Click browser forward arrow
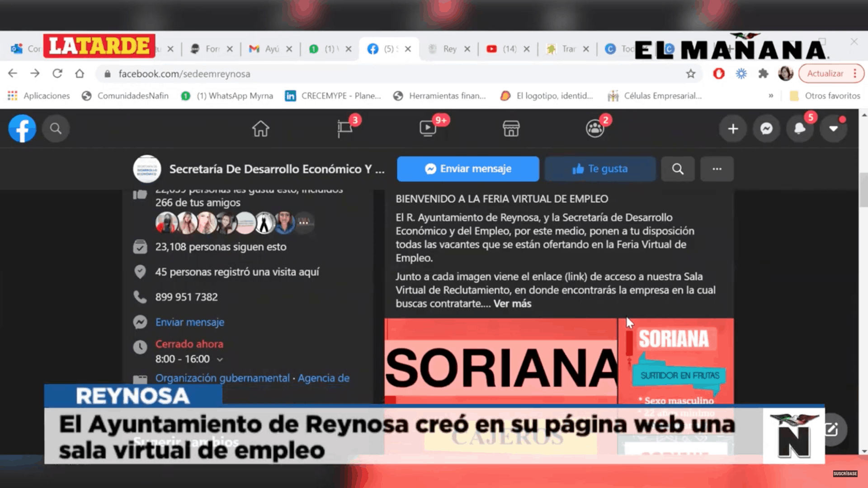Screen dimensions: 868x488 coord(35,73)
